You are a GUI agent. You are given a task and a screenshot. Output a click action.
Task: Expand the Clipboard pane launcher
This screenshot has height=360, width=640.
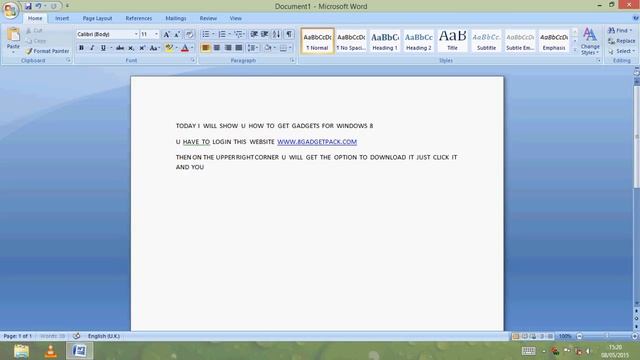click(x=68, y=60)
